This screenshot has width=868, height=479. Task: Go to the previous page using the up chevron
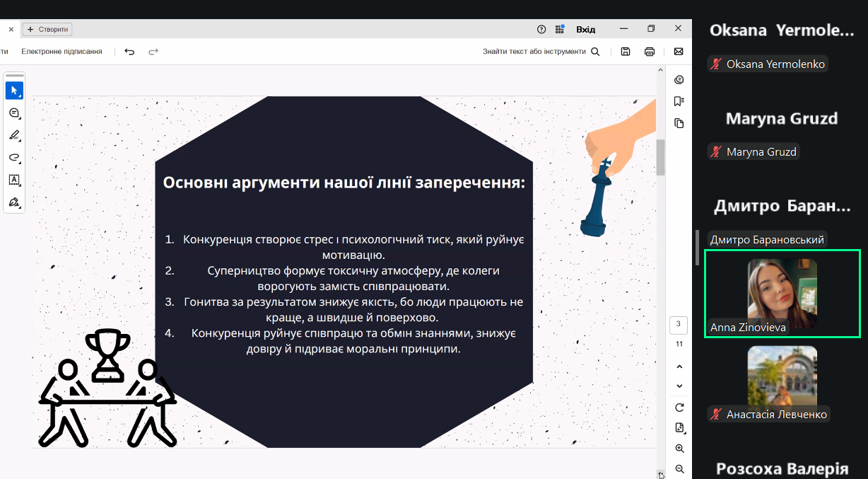click(x=679, y=367)
